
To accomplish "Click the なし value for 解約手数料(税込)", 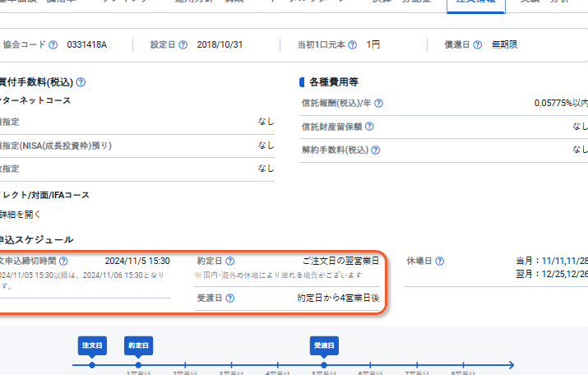I will pyautogui.click(x=580, y=150).
